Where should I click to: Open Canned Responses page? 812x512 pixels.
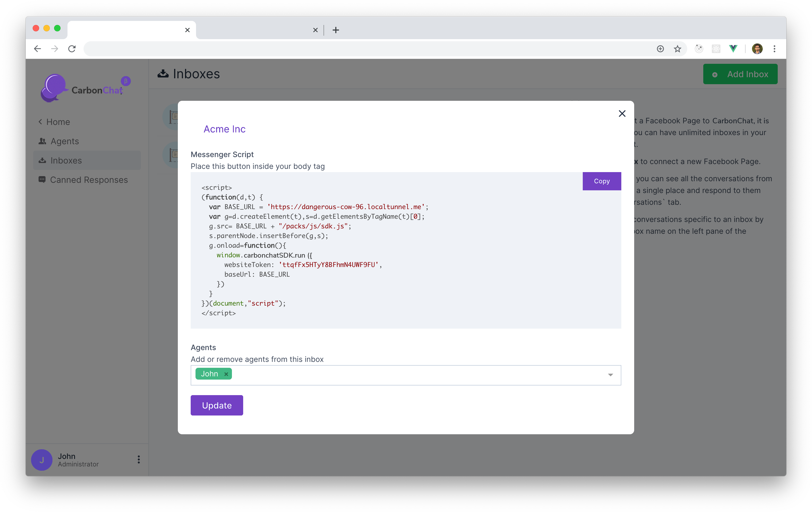[89, 180]
